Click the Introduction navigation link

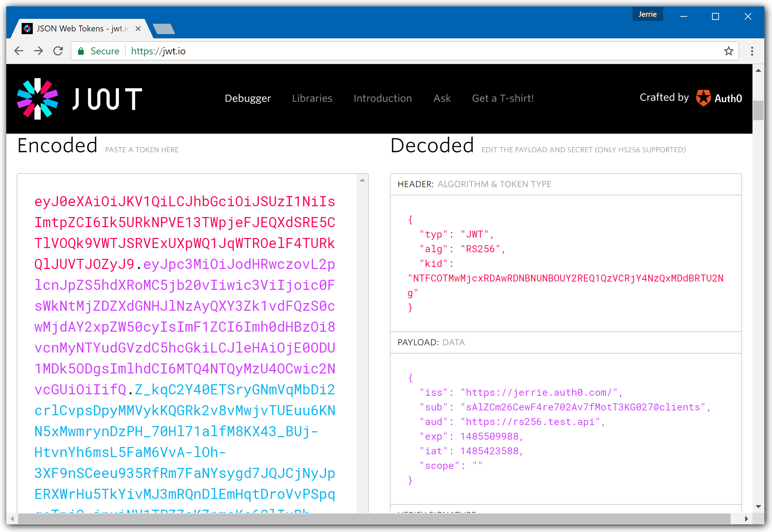click(x=383, y=98)
